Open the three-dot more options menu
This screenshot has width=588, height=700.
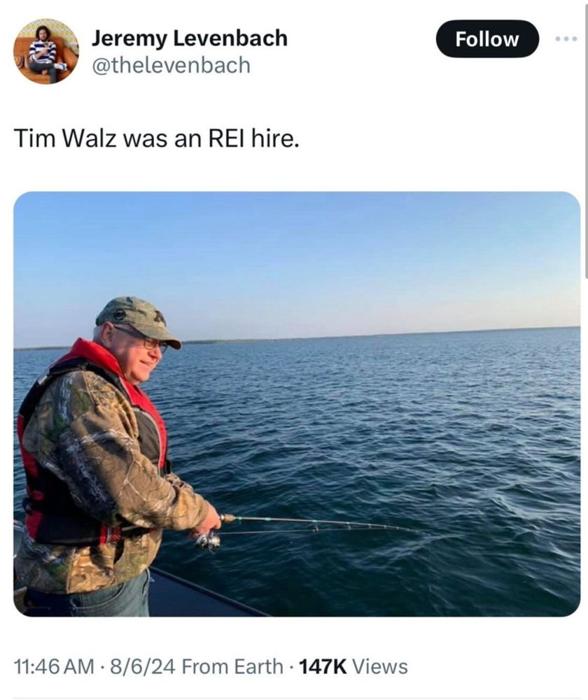[x=566, y=39]
